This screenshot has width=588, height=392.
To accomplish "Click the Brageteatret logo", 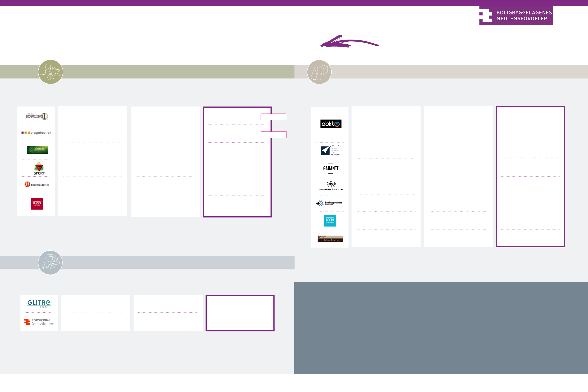I will 36,133.
